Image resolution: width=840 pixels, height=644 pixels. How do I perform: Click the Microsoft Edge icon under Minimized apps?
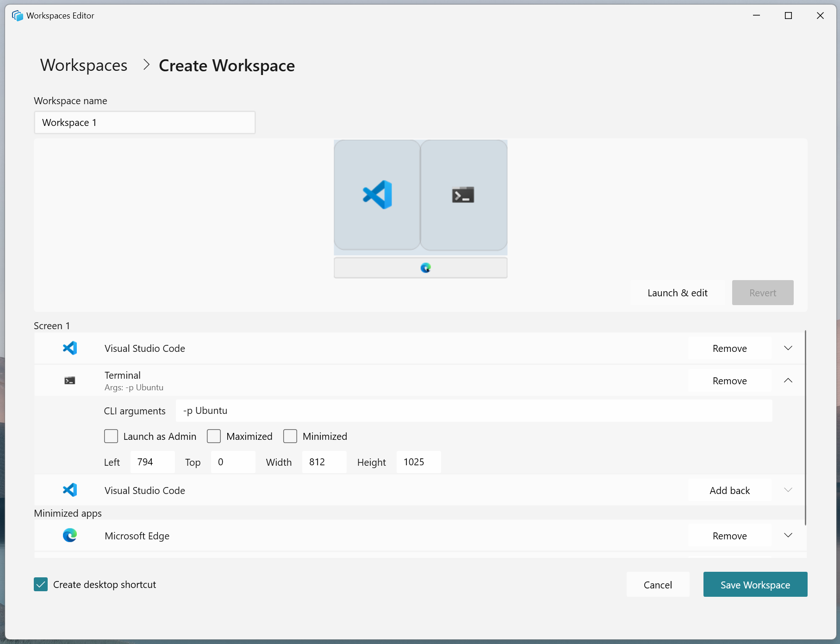tap(70, 536)
